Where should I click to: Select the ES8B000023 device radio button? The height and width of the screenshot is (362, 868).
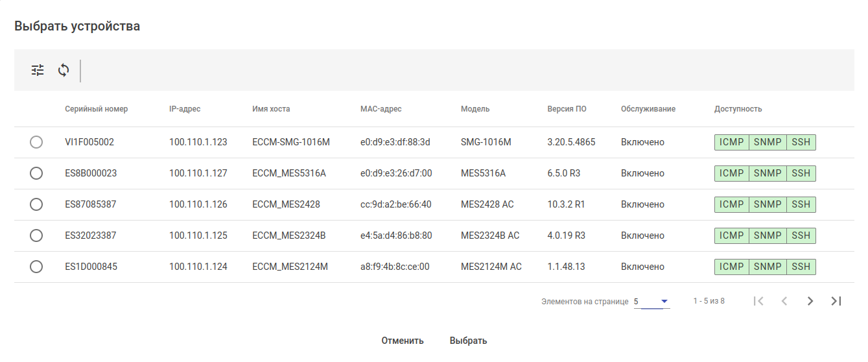[x=36, y=173]
